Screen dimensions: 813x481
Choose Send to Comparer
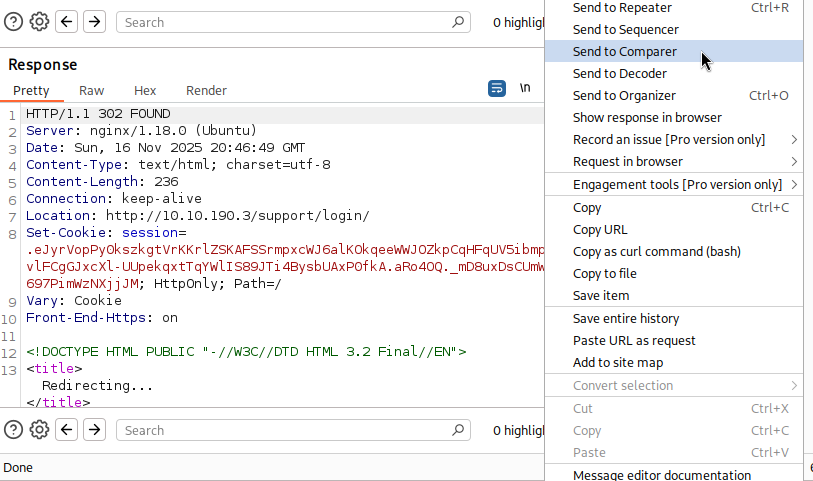coord(674,51)
